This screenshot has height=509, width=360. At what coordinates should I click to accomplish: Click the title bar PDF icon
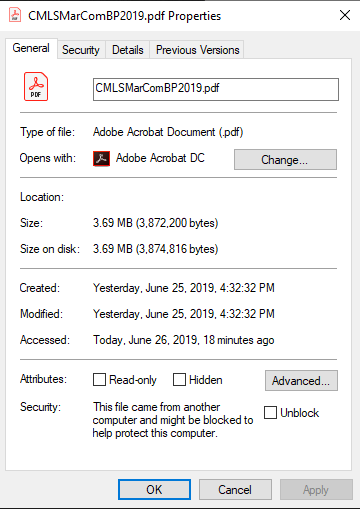[15, 15]
